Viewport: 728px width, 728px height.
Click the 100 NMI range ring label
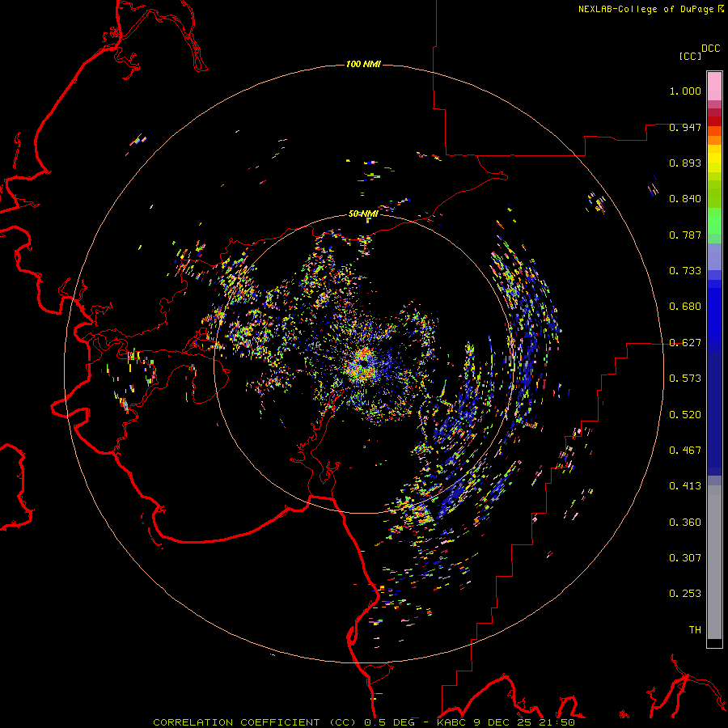(x=363, y=64)
